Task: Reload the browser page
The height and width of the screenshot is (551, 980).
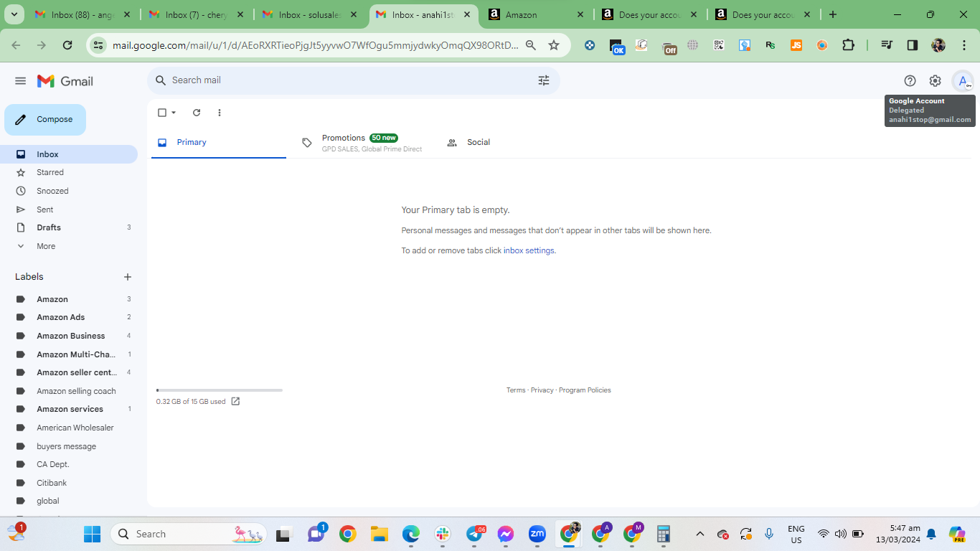Action: coord(67,45)
